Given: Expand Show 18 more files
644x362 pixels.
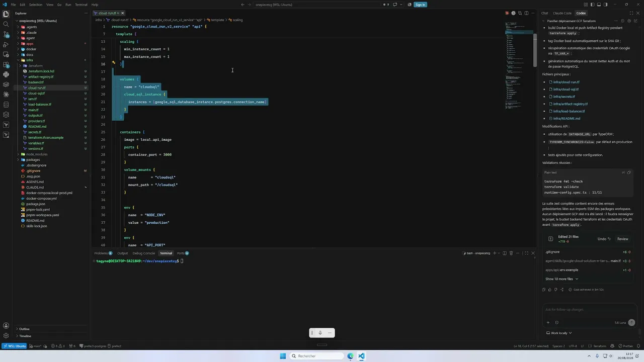Looking at the screenshot, I should click(561, 279).
